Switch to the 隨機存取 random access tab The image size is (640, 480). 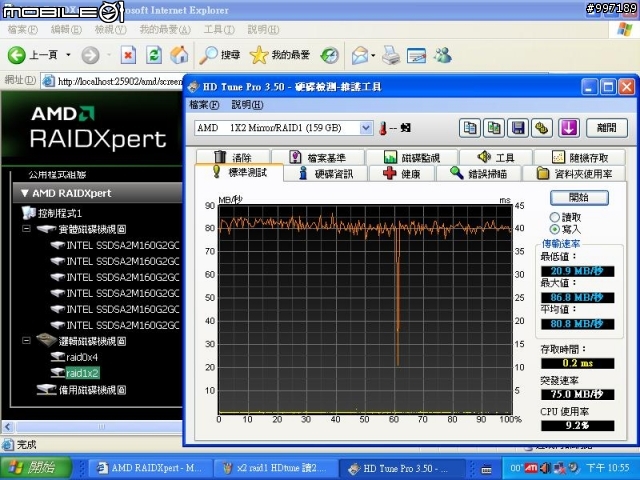(x=580, y=157)
